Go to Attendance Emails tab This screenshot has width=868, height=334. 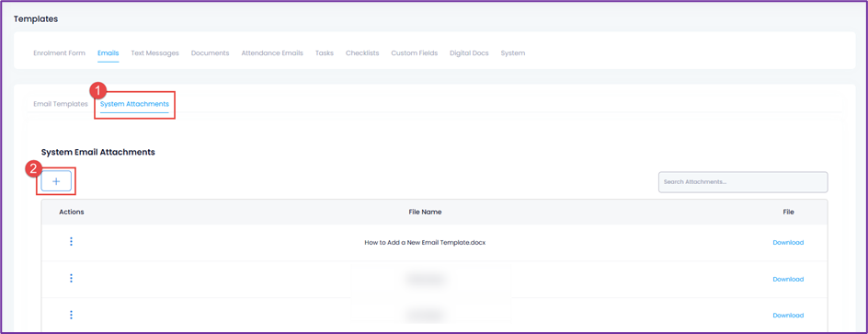point(272,53)
